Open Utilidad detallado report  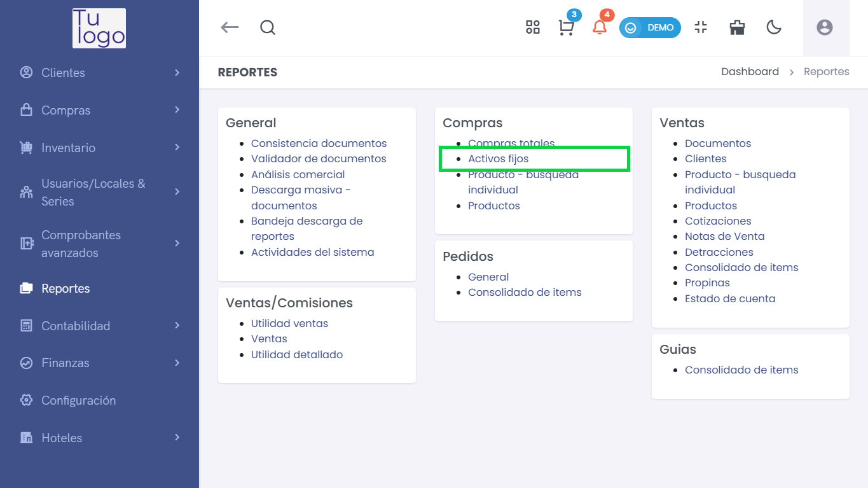(x=297, y=354)
